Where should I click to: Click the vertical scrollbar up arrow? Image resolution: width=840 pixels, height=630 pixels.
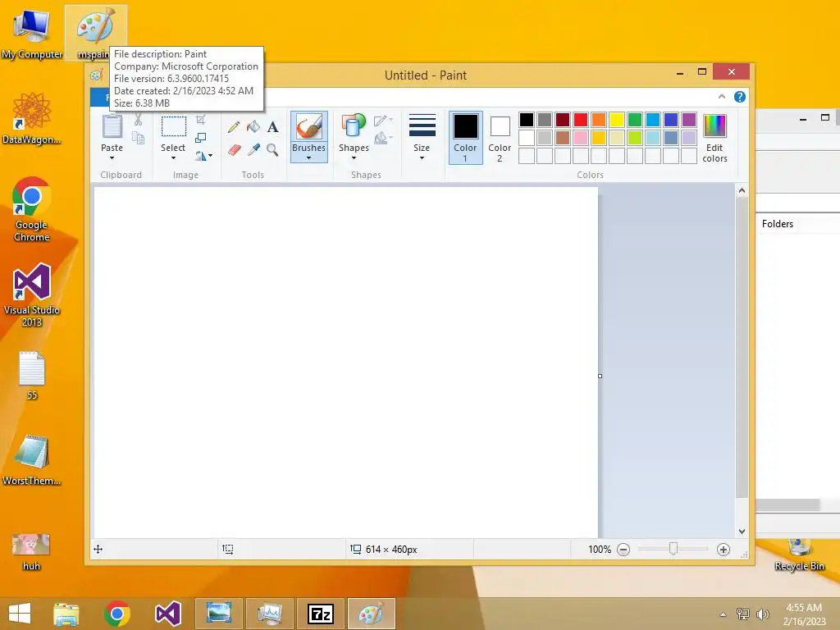742,190
